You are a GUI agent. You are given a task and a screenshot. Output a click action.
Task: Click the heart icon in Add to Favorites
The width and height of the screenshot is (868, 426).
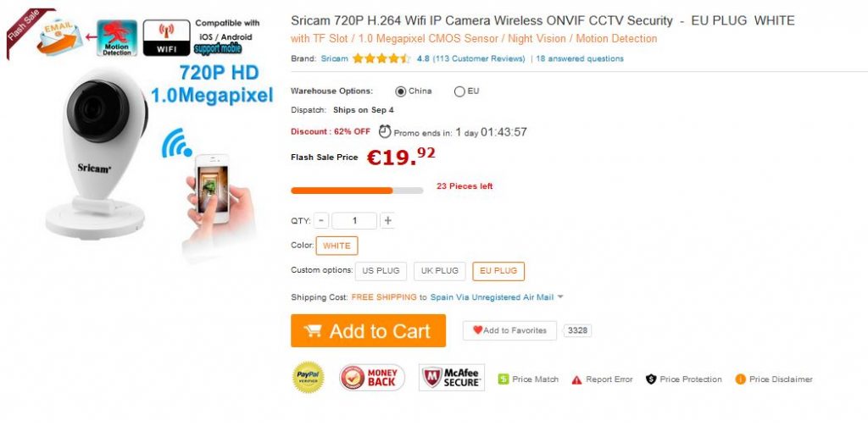point(478,330)
